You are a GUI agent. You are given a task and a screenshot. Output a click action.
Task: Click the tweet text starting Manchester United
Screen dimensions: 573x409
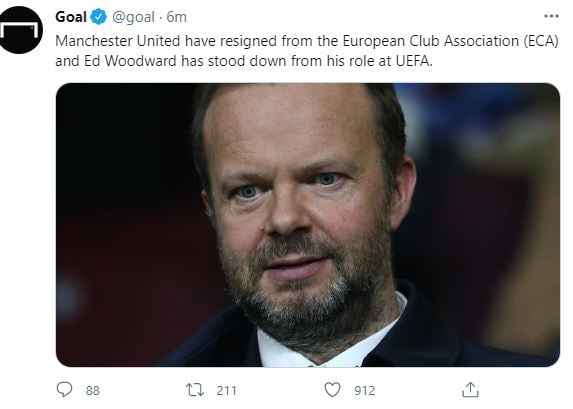pos(307,51)
